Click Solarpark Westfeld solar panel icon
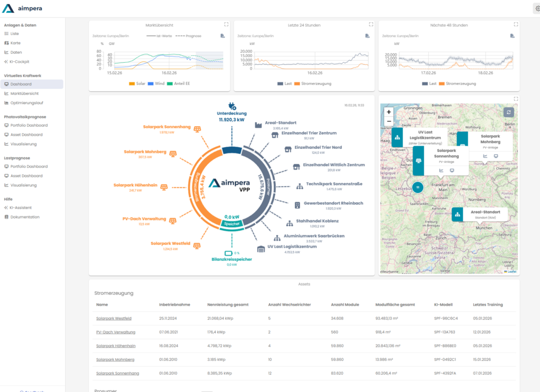540x392 pixels. [197, 246]
